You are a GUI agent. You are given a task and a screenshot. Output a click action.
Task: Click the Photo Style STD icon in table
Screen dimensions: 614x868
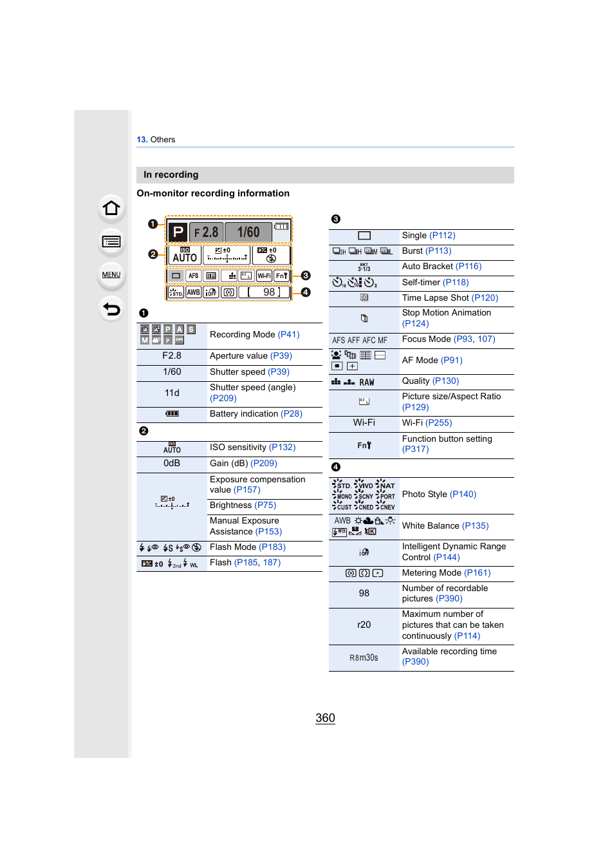point(342,485)
